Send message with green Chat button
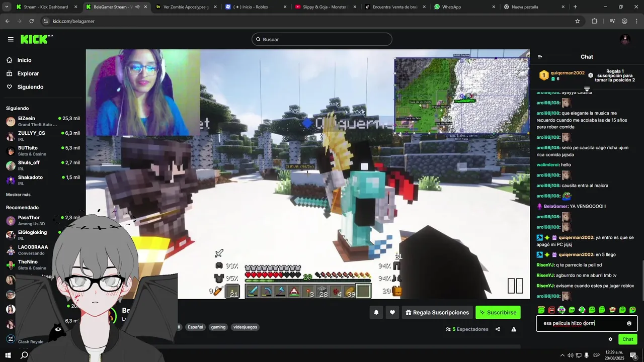The height and width of the screenshot is (362, 644). pyautogui.click(x=627, y=339)
